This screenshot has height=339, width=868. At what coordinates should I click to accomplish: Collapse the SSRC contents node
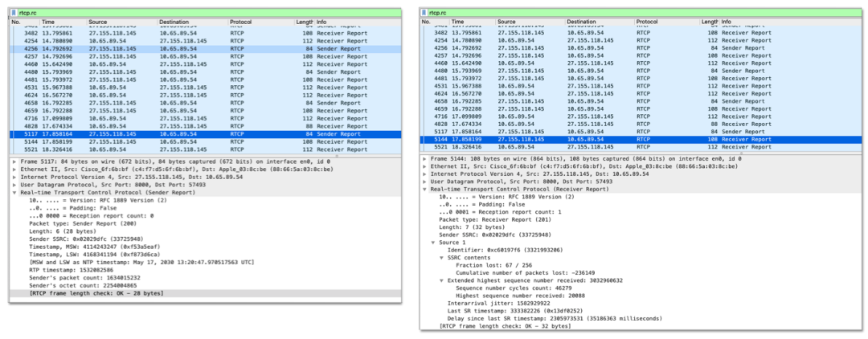pyautogui.click(x=442, y=258)
